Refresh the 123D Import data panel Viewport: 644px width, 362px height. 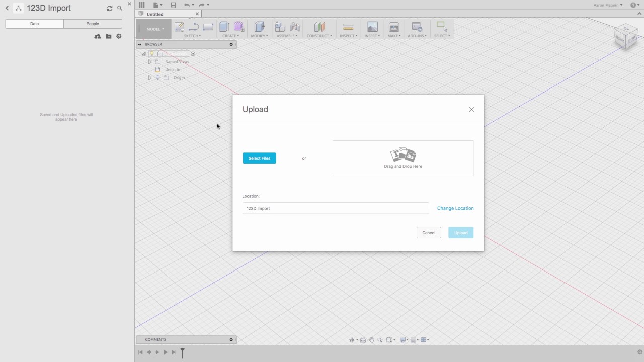[x=110, y=8]
